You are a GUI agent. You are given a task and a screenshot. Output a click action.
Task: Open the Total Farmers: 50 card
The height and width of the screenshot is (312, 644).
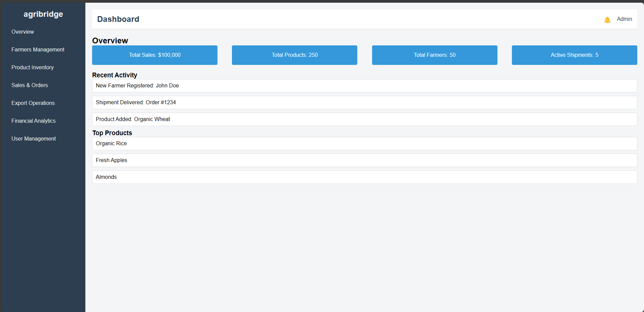[435, 55]
